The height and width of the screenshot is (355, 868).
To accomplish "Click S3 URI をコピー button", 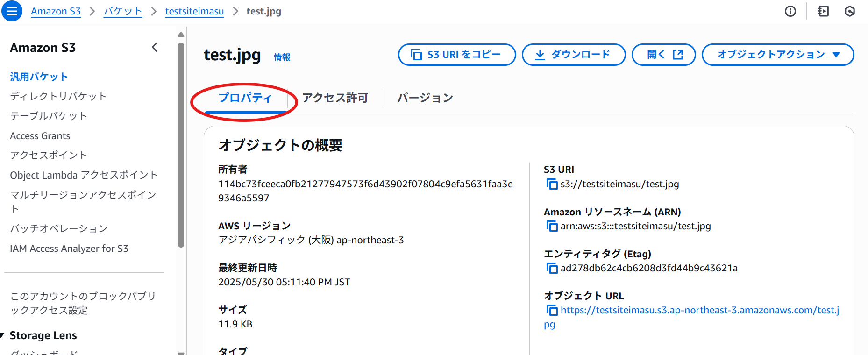I will pos(457,55).
